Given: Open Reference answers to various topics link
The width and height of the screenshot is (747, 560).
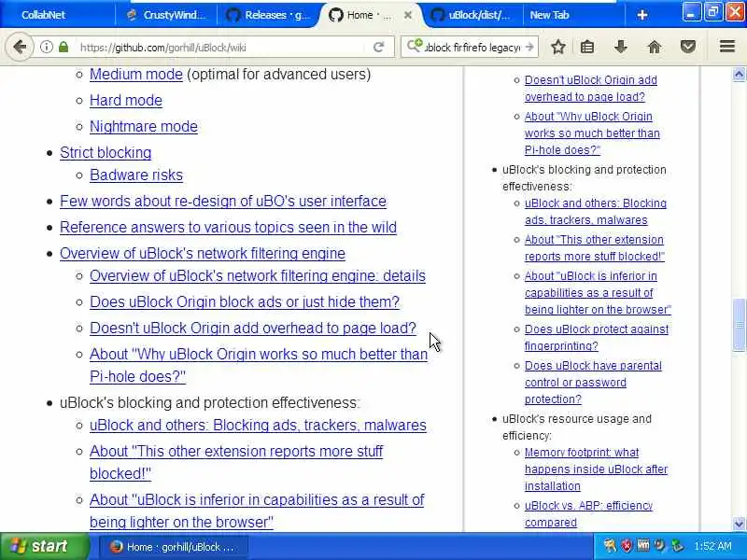Looking at the screenshot, I should pos(228,228).
